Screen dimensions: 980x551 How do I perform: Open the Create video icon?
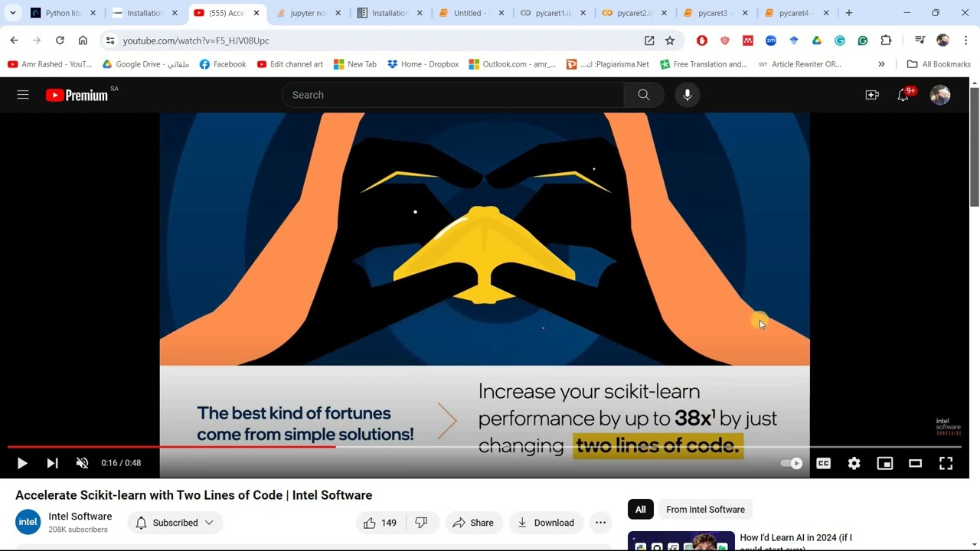tap(872, 95)
